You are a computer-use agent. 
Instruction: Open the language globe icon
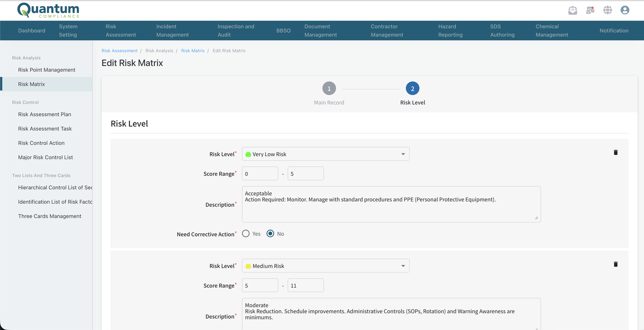tap(608, 10)
